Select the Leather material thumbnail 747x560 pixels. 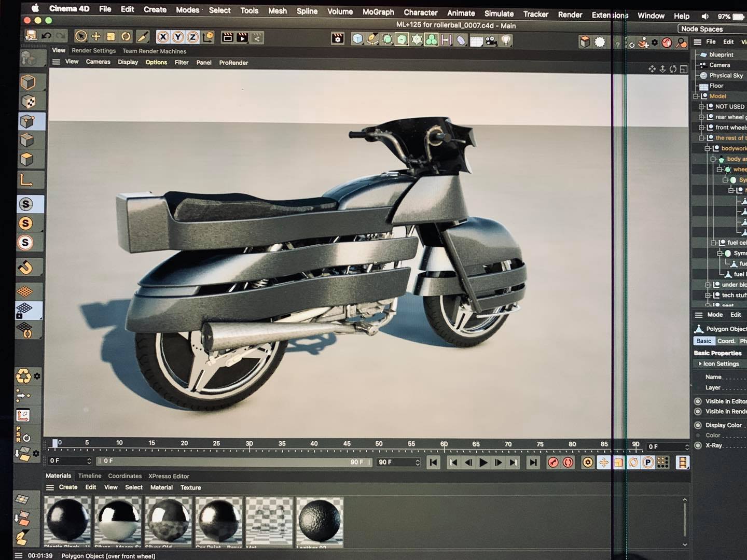pos(319,522)
